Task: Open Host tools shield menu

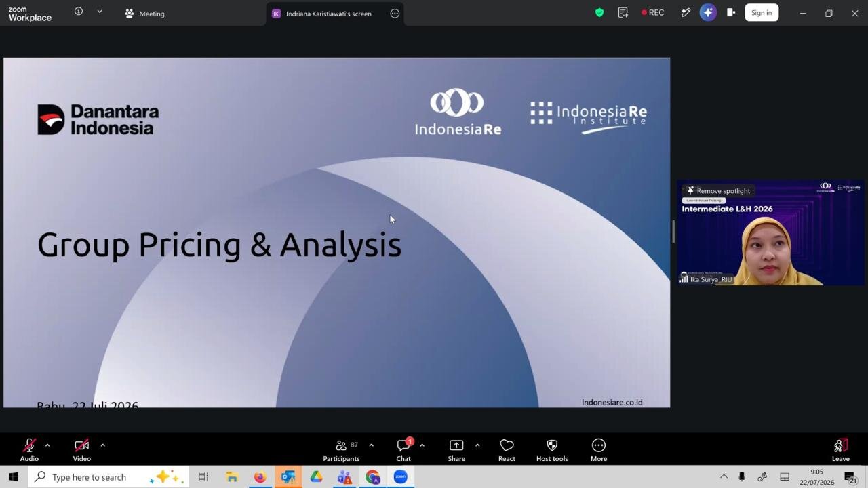Action: pyautogui.click(x=552, y=449)
